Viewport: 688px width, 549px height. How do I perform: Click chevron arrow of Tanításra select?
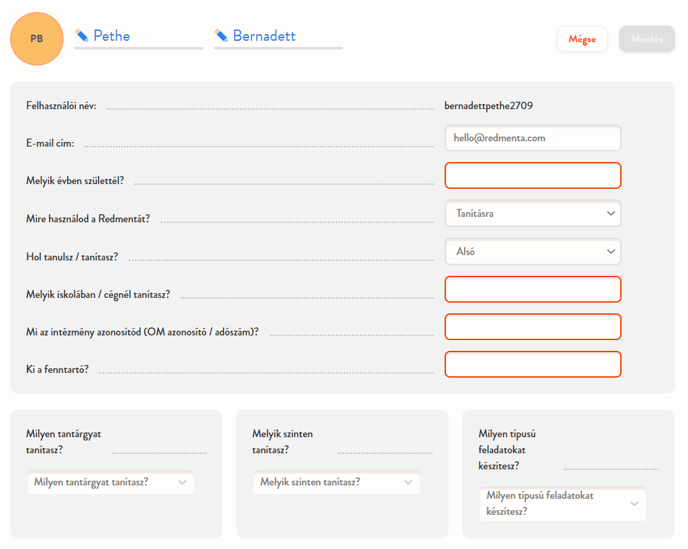(x=610, y=213)
